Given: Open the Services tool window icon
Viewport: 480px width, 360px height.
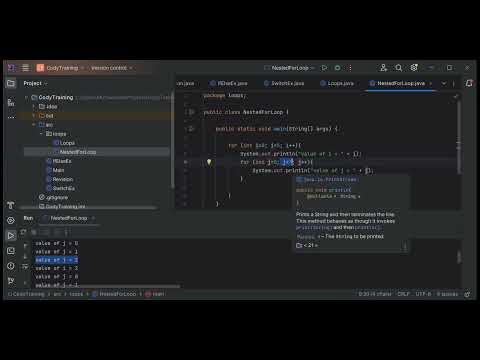Looking at the screenshot, I should 11,220.
